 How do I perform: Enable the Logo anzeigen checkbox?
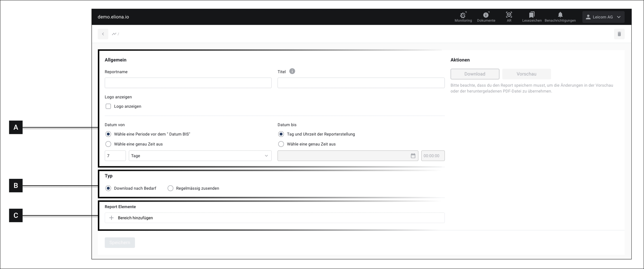[108, 106]
